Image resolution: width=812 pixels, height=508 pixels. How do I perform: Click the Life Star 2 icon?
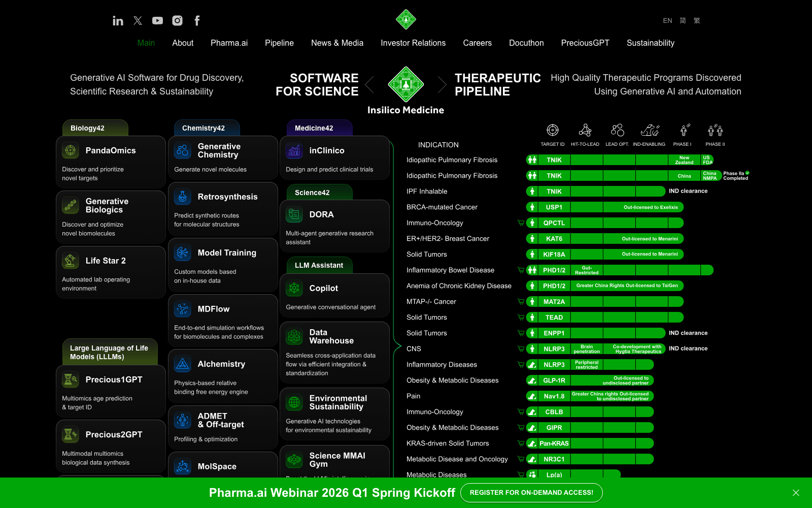pos(71,261)
